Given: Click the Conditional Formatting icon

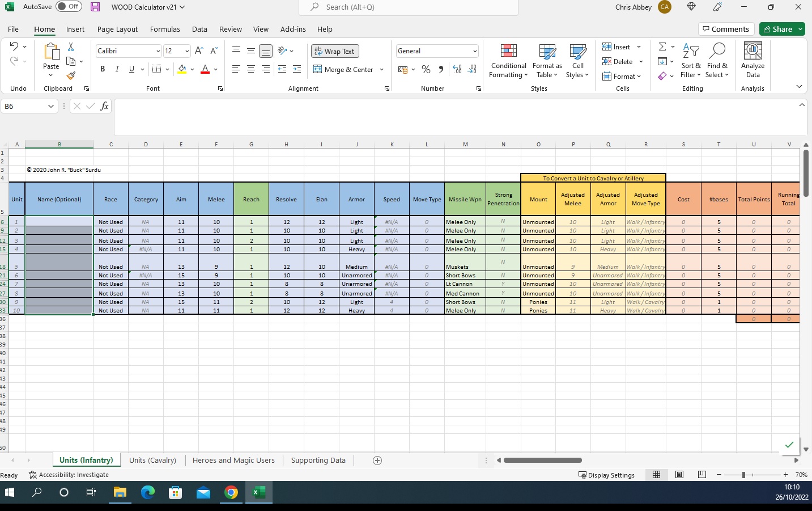Looking at the screenshot, I should [x=508, y=51].
